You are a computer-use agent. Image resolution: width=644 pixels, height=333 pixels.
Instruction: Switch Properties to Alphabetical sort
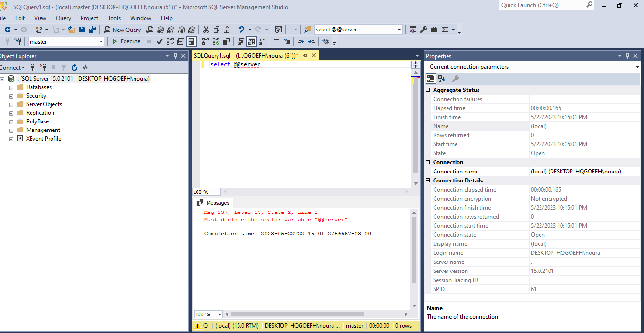coord(442,79)
